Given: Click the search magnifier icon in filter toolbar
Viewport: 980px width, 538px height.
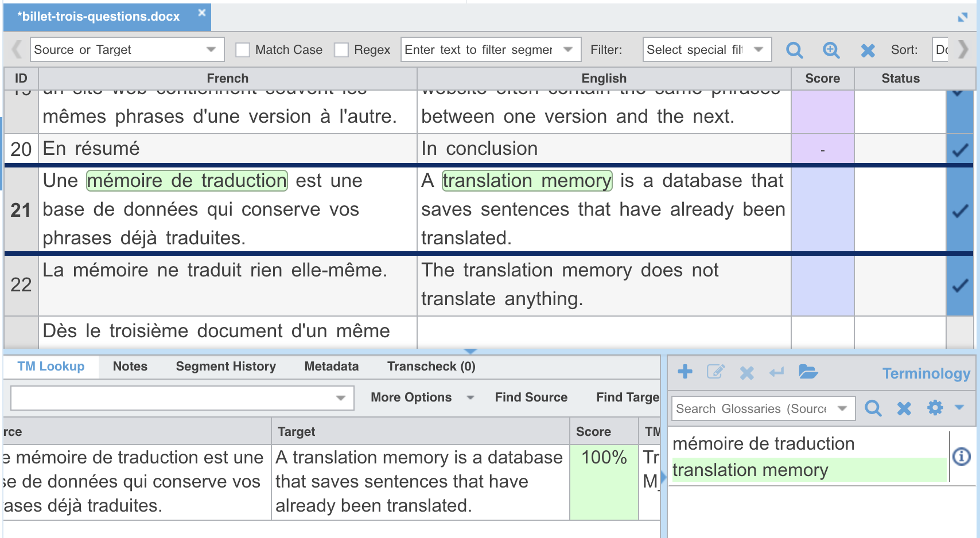Looking at the screenshot, I should click(x=794, y=50).
